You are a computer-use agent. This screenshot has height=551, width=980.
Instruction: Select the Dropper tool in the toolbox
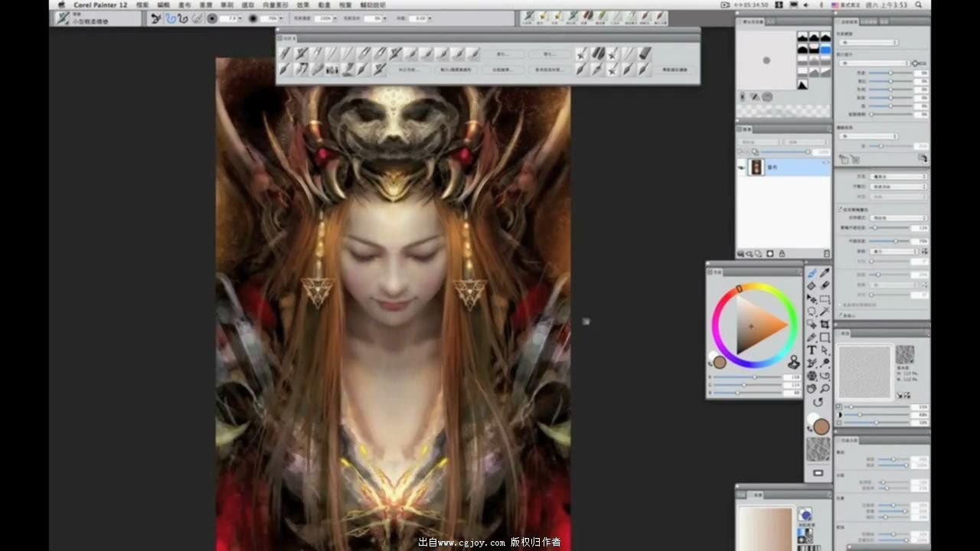(825, 272)
